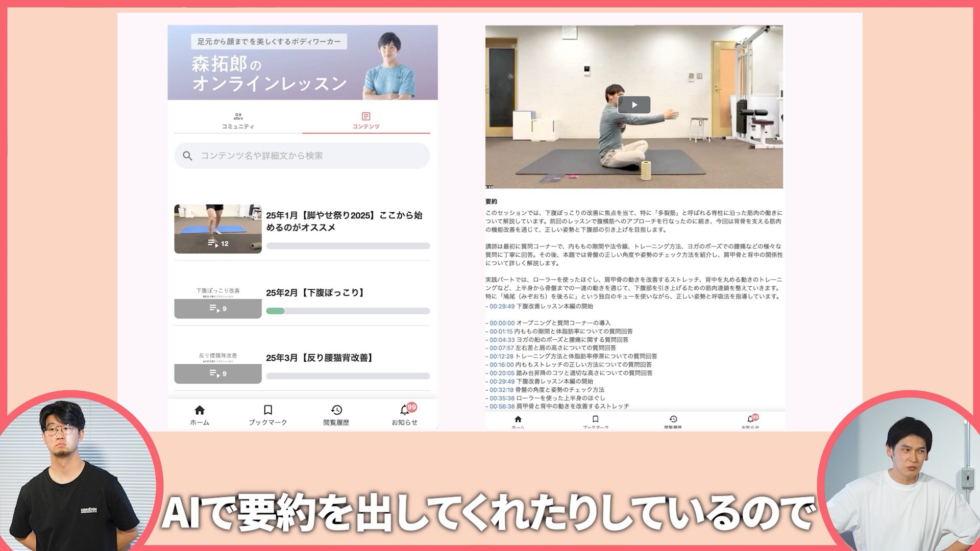
Task: Open 25年1月【脚やせ祭り2025】 title
Action: pyautogui.click(x=344, y=221)
